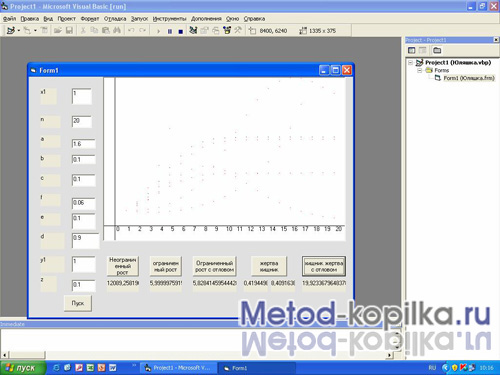Click the b input field
The width and height of the screenshot is (500, 375).
click(x=84, y=159)
